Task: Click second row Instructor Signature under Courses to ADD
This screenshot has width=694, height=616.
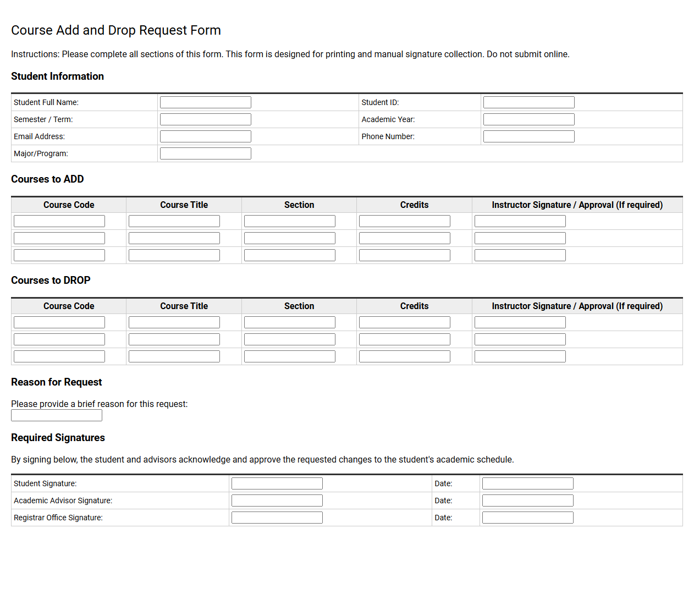Action: click(520, 238)
